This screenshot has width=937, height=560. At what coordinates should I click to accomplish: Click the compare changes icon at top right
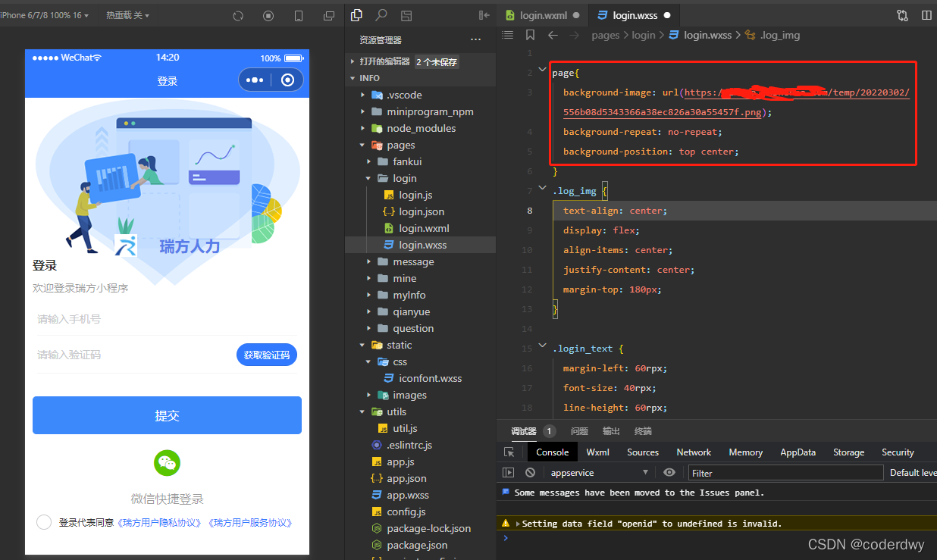tap(902, 14)
